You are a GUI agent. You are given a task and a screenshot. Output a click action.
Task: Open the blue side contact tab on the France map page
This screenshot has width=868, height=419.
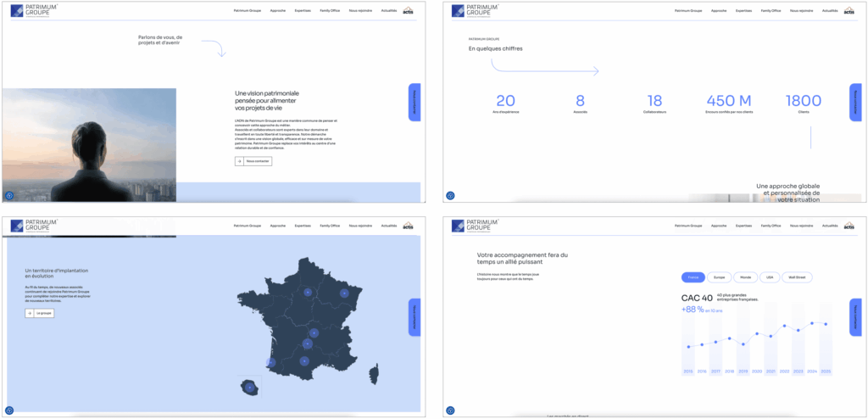[415, 317]
